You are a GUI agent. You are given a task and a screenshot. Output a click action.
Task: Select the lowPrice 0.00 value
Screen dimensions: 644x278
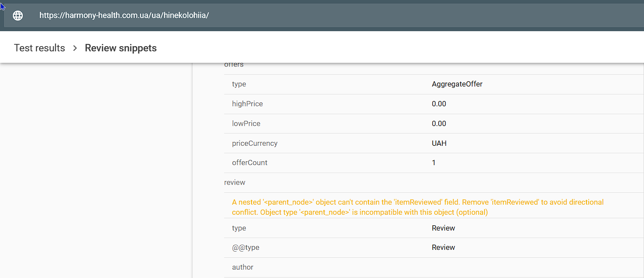pos(439,123)
